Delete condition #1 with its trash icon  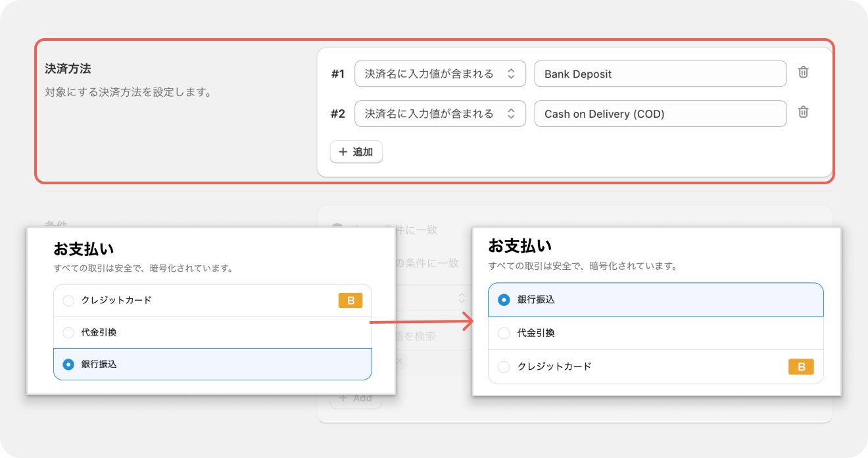pyautogui.click(x=803, y=72)
